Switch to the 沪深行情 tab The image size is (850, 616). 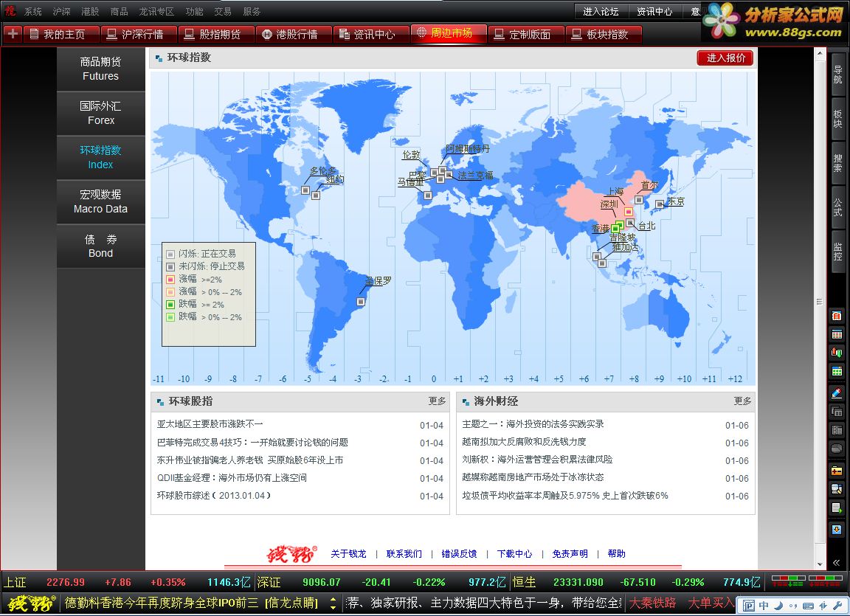[x=139, y=34]
